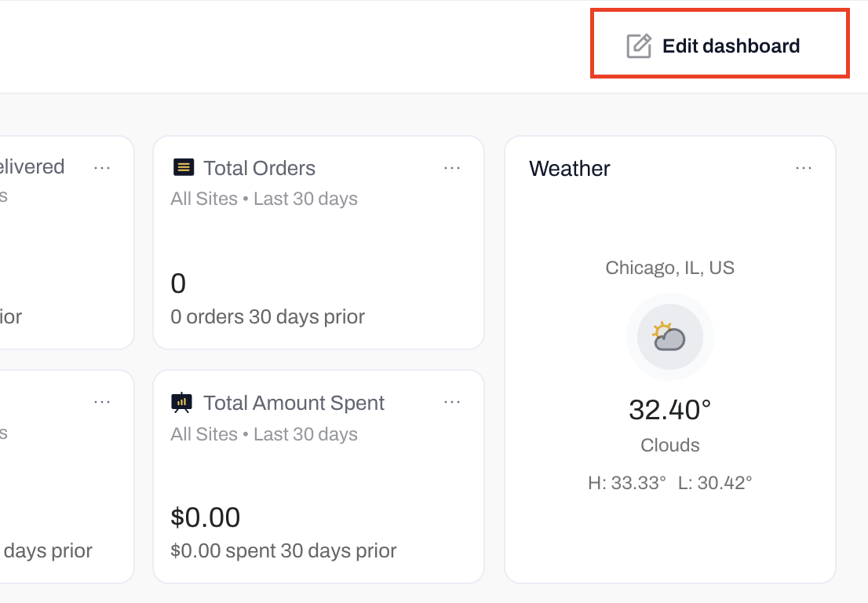Image resolution: width=868 pixels, height=603 pixels.
Task: Click the partly cloudy weather icon
Action: [x=669, y=338]
